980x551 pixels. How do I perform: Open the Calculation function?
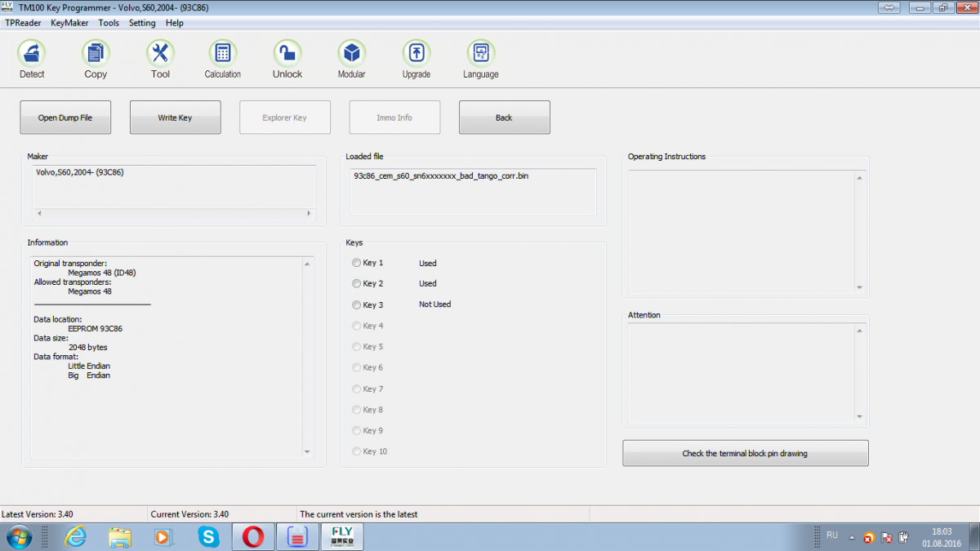pyautogui.click(x=223, y=54)
